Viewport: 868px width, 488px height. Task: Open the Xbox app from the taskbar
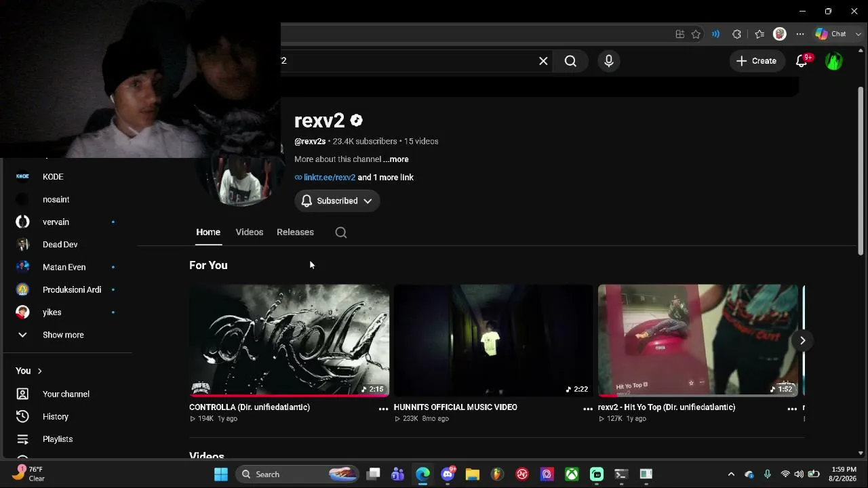(x=572, y=474)
